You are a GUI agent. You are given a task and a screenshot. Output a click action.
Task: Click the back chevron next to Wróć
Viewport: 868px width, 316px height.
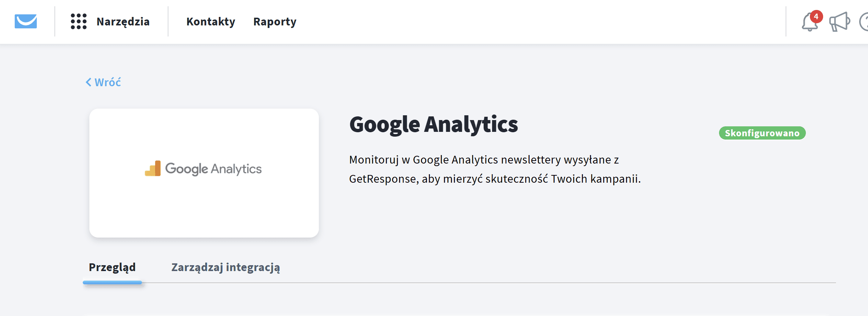pos(88,82)
